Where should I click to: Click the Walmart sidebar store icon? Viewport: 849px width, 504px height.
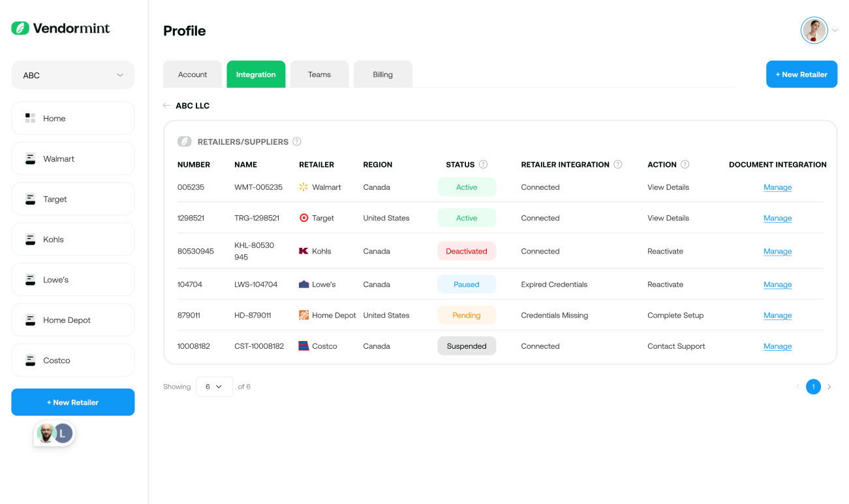coord(30,158)
